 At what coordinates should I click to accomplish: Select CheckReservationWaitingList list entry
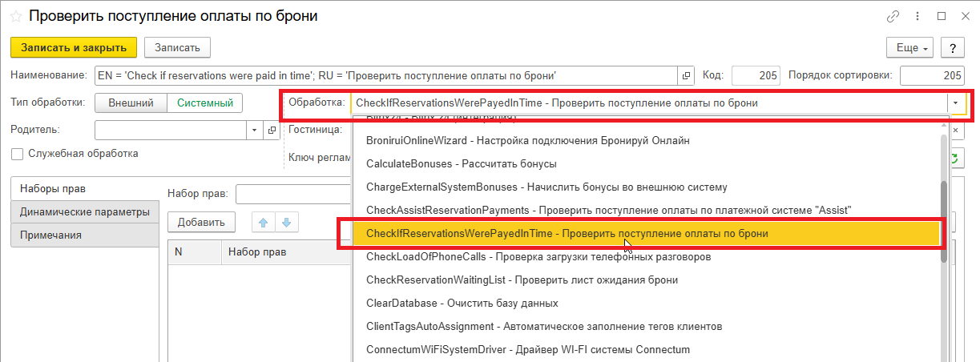pos(646,280)
